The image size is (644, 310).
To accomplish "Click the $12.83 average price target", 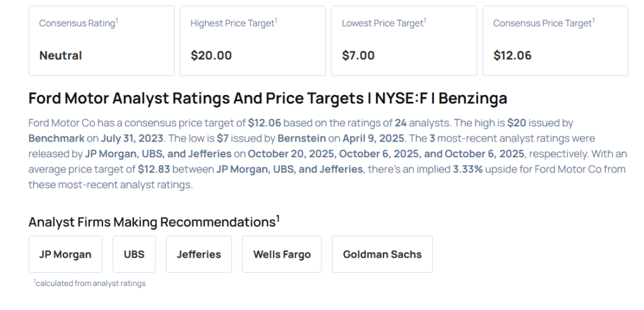I will [x=156, y=169].
